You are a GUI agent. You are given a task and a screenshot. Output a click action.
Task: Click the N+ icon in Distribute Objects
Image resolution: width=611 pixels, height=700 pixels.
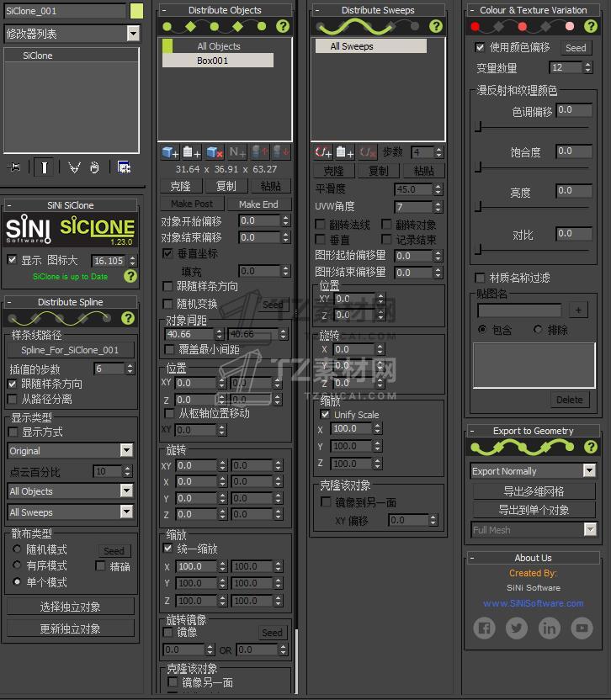(237, 152)
